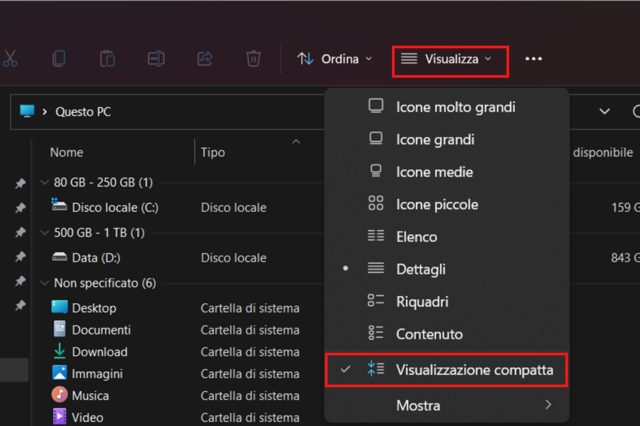Click the Copy icon in toolbar
This screenshot has width=640, height=426.
(x=59, y=59)
